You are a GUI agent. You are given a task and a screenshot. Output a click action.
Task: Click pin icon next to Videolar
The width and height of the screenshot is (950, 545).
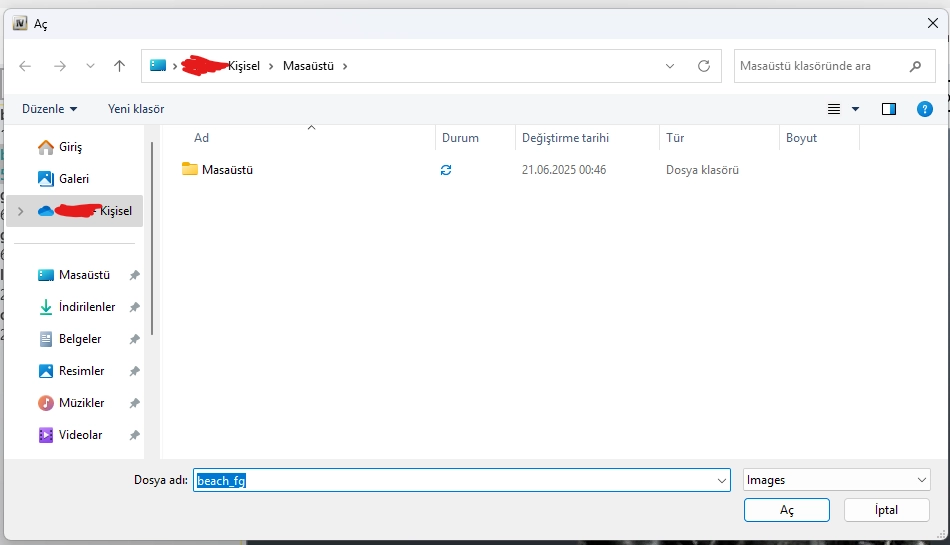135,435
